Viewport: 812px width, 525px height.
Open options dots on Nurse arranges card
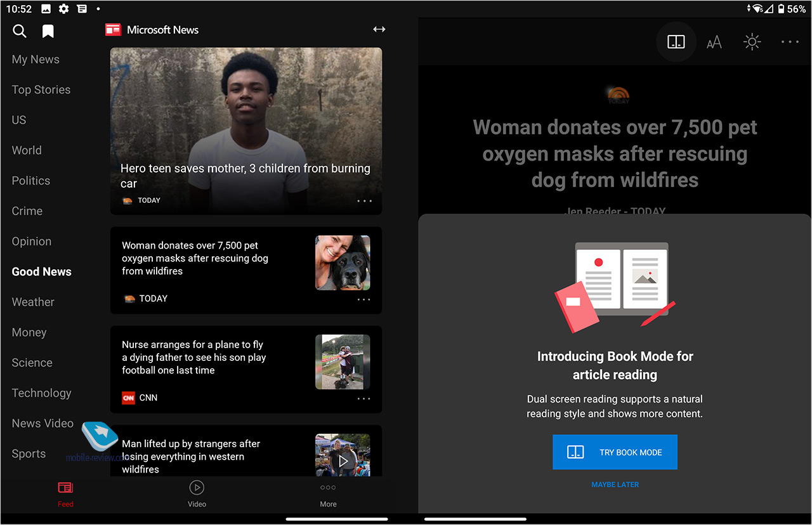coord(363,399)
